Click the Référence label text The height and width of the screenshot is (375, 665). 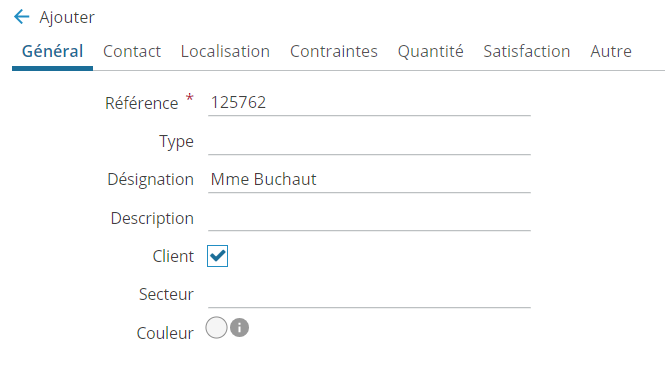[142, 103]
